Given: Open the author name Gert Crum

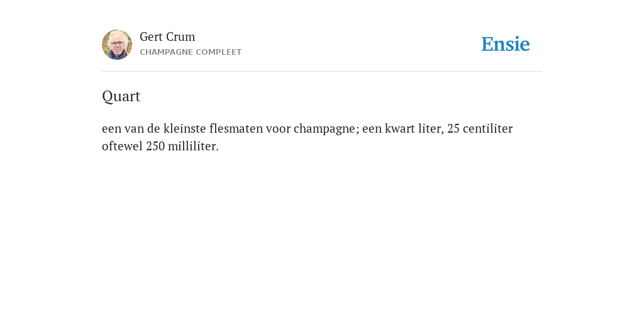Looking at the screenshot, I should [x=167, y=37].
